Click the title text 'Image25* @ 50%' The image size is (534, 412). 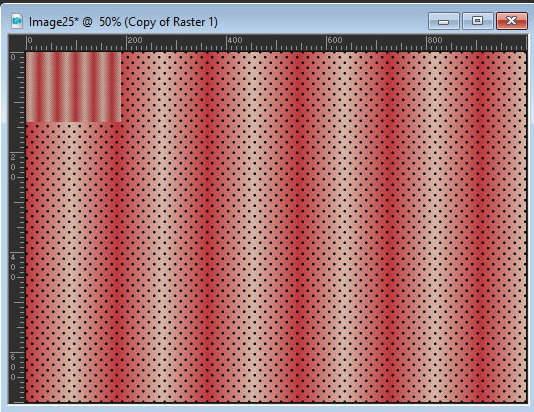[x=75, y=22]
